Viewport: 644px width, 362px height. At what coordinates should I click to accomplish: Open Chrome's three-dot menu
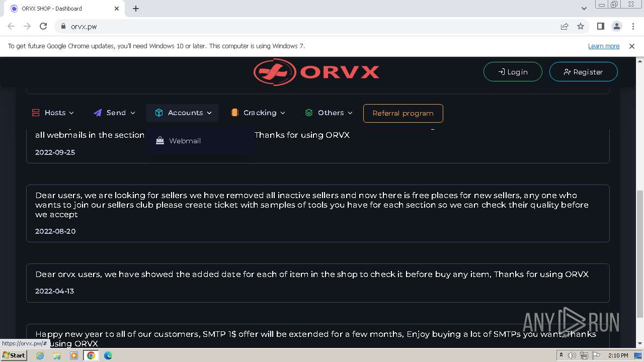[632, 27]
